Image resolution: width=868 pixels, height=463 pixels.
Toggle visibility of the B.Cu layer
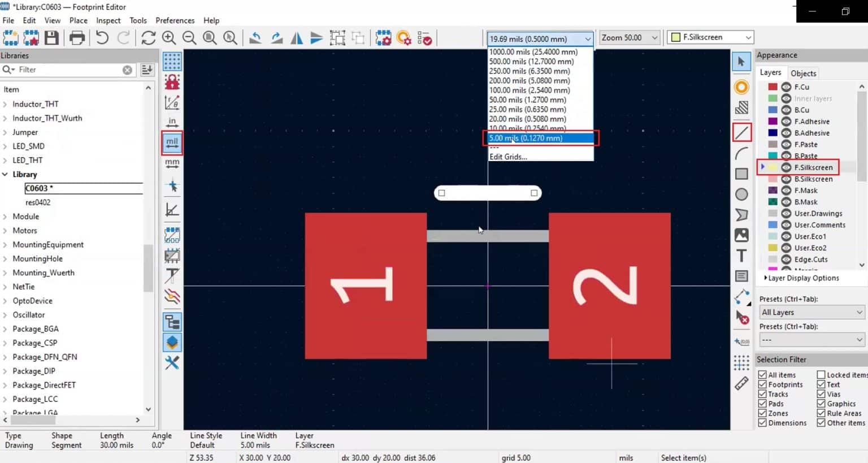(785, 110)
